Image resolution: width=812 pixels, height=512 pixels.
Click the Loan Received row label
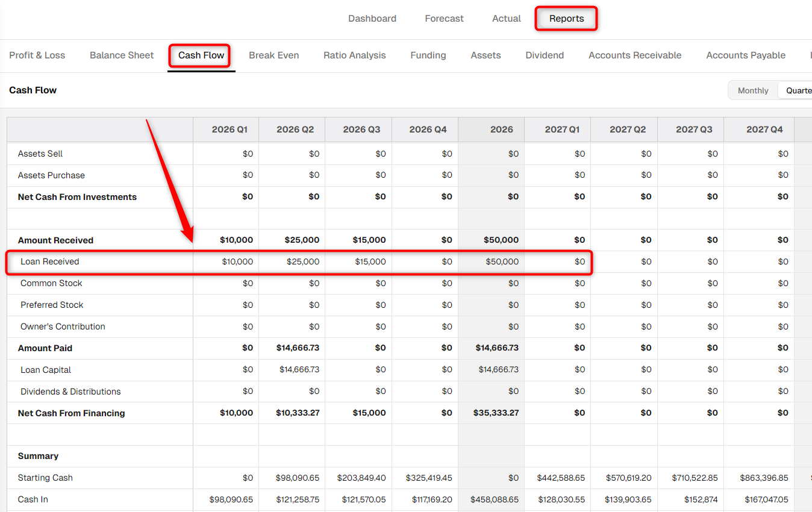(x=50, y=261)
